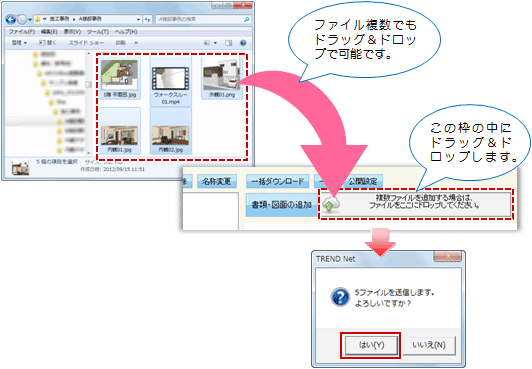Image resolution: width=532 pixels, height=369 pixels.
Task: Open the 整理 dropdown in toolbar
Action: tap(19, 43)
